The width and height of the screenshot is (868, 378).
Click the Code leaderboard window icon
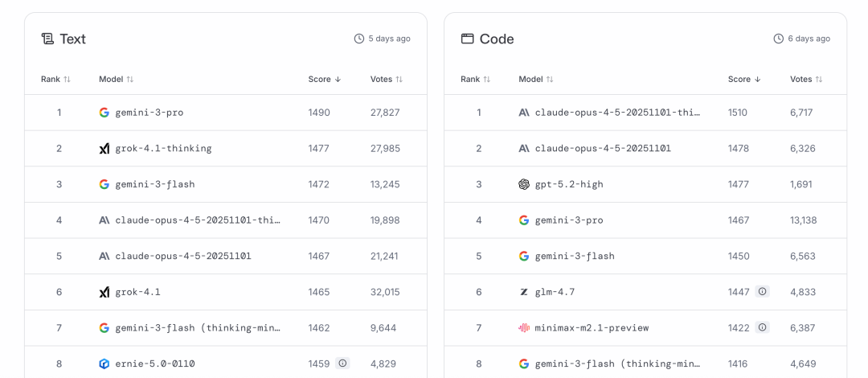coord(467,39)
